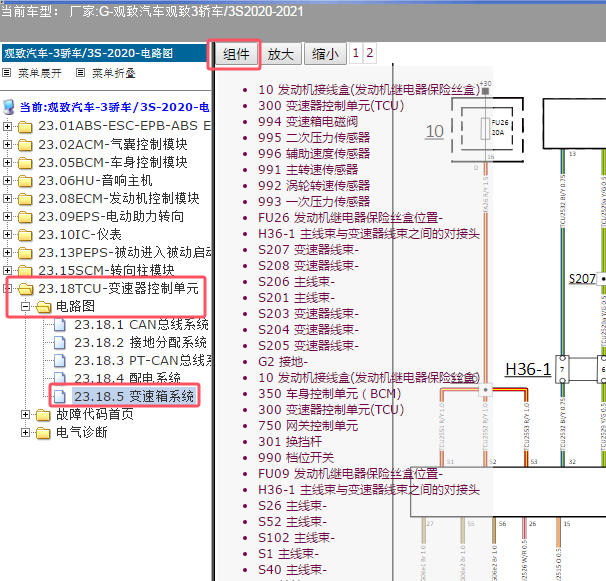This screenshot has width=606, height=581.
Task: Open 23.18.2 接地分配系统 diagram
Action: pyautogui.click(x=140, y=342)
